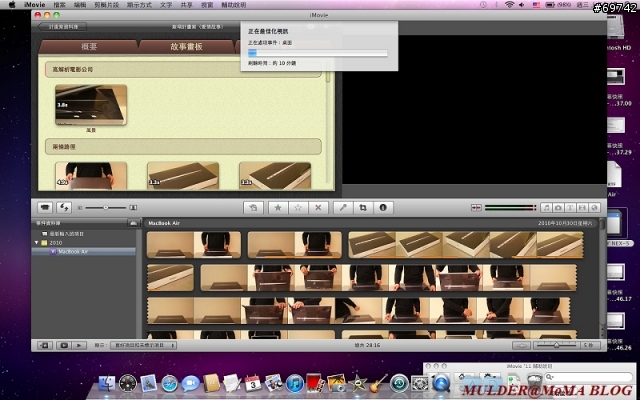Image resolution: width=640 pixels, height=400 pixels.
Task: Open the Help menu in menu bar
Action: tap(233, 5)
